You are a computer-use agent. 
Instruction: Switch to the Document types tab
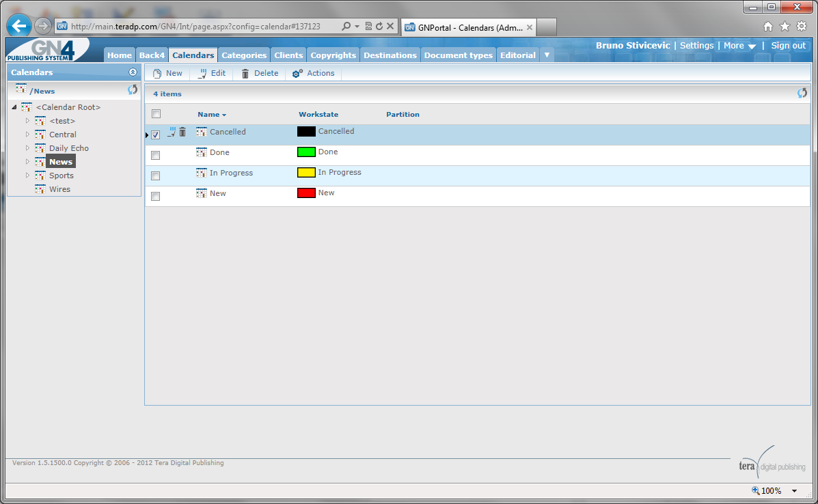click(x=458, y=55)
